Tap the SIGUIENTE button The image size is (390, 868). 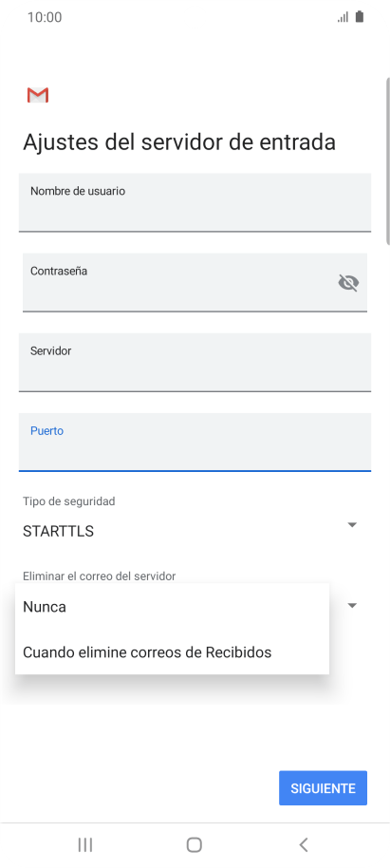[323, 788]
